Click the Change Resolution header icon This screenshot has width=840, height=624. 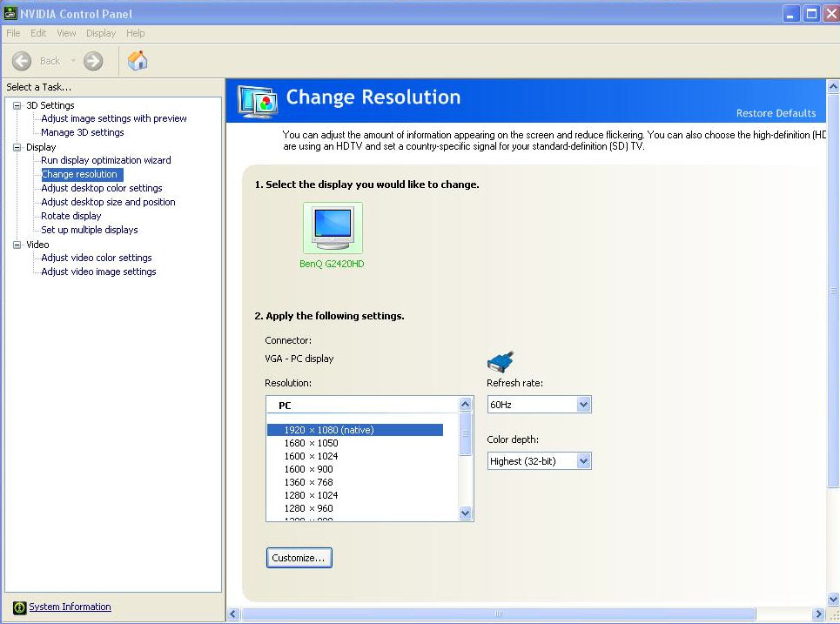258,100
